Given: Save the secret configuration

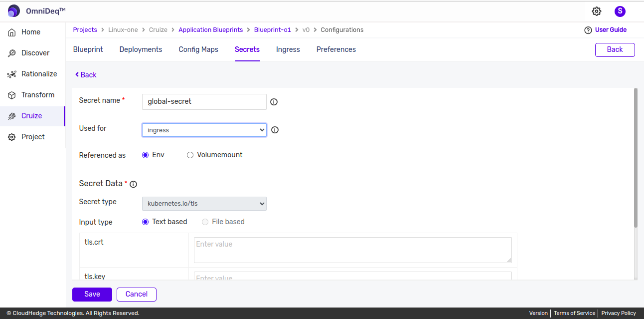Looking at the screenshot, I should point(92,294).
